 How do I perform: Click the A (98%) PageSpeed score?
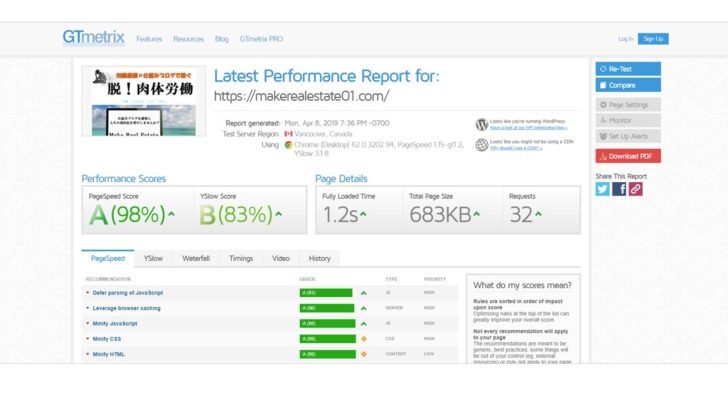127,215
